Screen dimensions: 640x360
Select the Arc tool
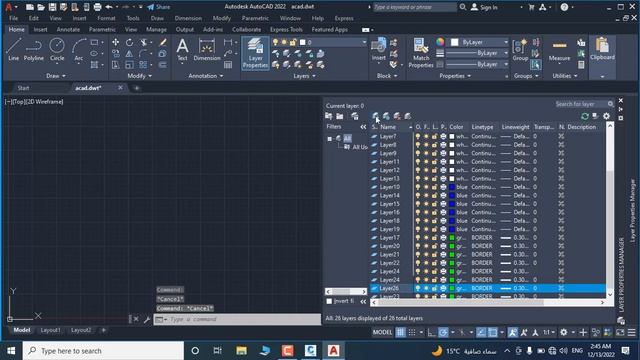[78, 49]
